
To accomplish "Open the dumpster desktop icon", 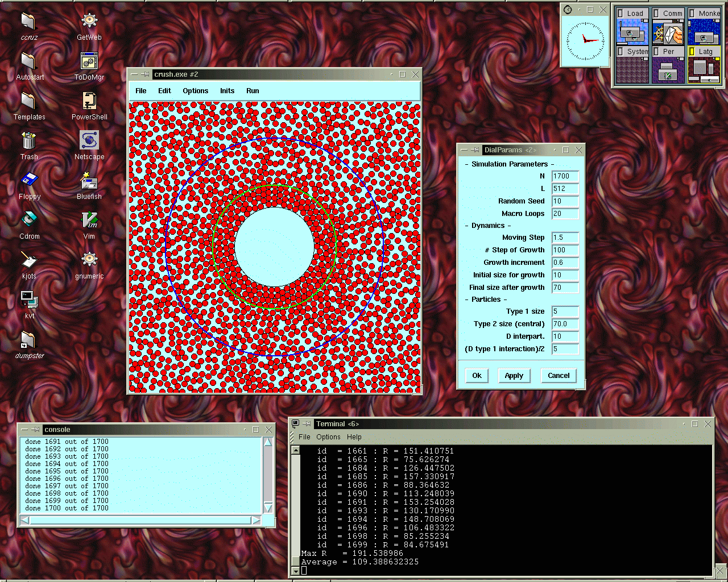I will [x=28, y=339].
